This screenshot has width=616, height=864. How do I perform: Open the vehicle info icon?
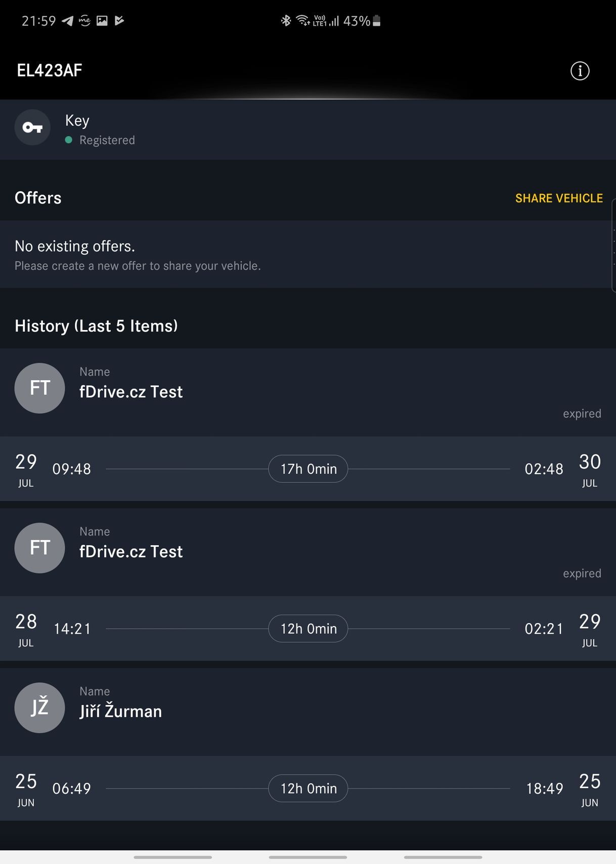(580, 71)
